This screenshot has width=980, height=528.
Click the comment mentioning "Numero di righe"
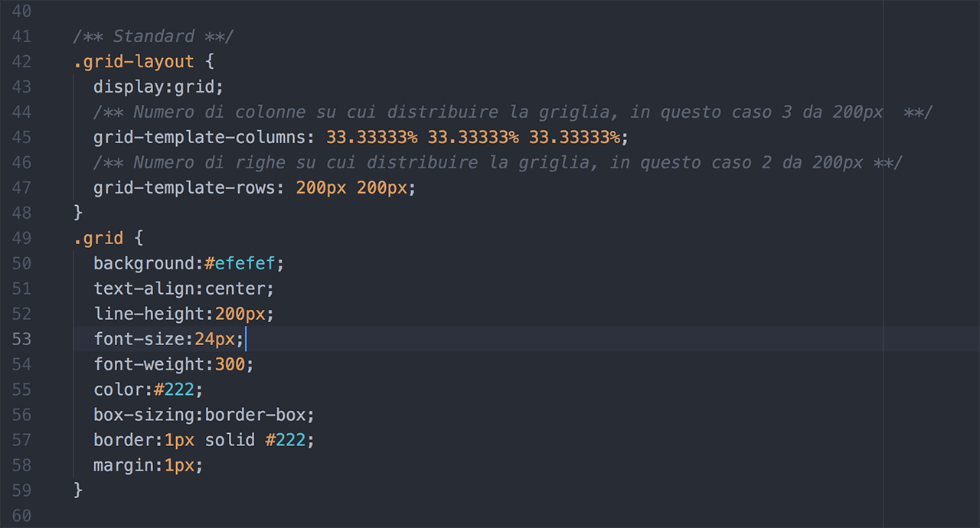point(498,162)
